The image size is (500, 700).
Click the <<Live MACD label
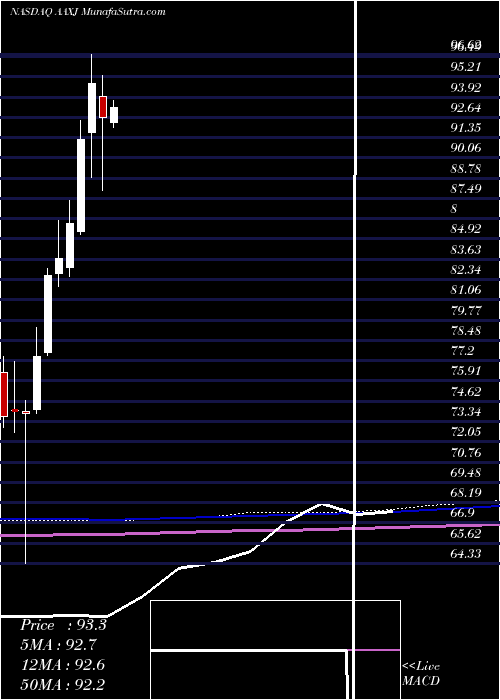coord(421,673)
